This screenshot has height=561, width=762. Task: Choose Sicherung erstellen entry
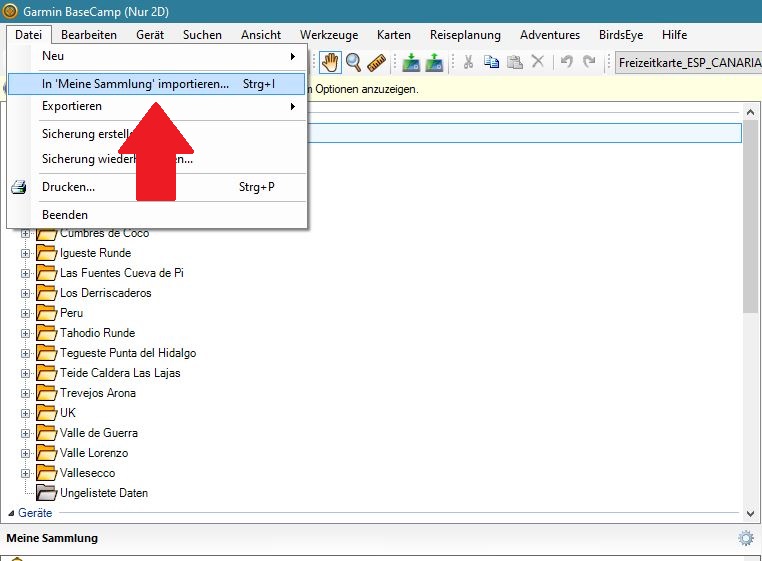[x=157, y=134]
